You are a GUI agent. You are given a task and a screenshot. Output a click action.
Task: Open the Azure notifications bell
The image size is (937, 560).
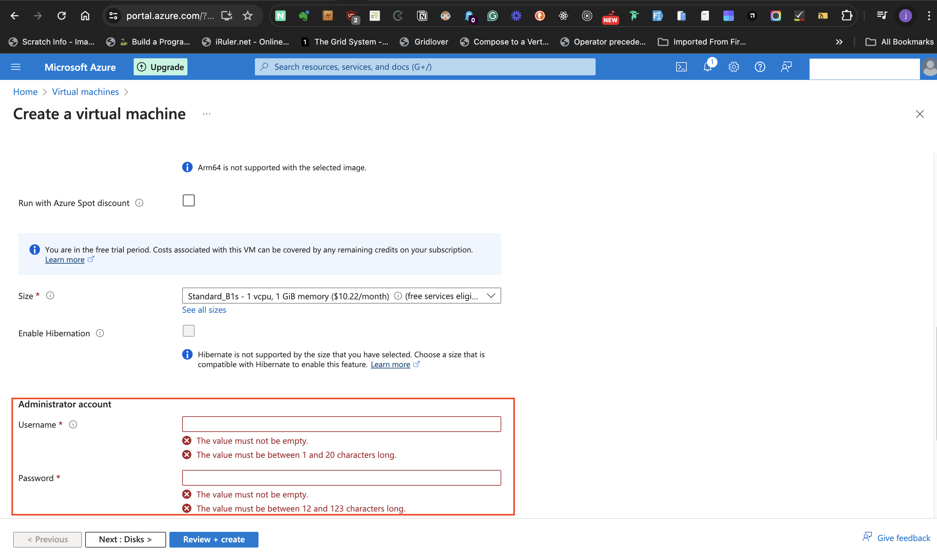708,66
